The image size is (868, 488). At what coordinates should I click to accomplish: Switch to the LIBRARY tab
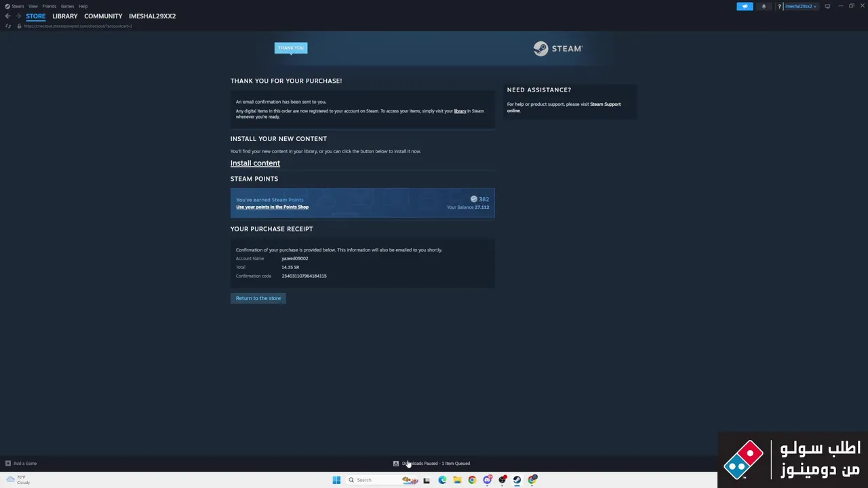point(65,16)
